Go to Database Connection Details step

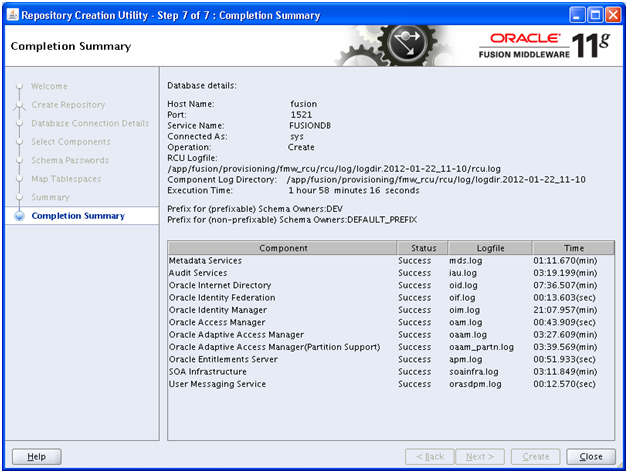90,123
